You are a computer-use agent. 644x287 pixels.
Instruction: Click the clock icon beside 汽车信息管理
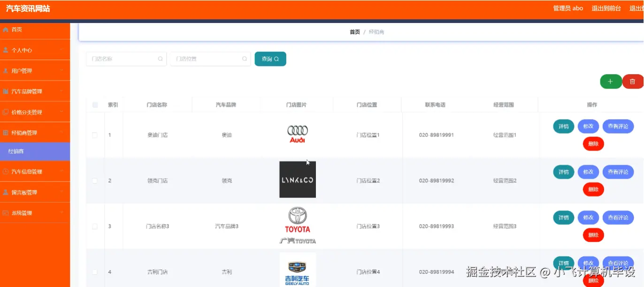pos(6,172)
